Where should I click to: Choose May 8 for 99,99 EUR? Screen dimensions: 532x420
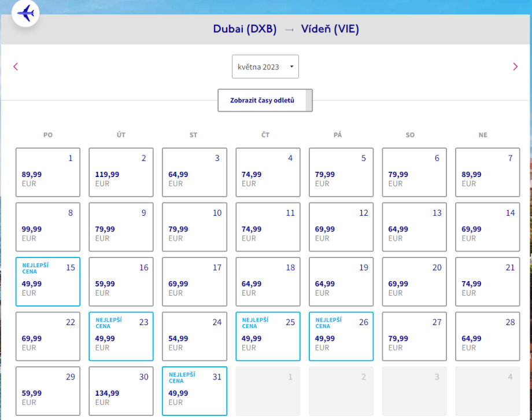coord(48,227)
